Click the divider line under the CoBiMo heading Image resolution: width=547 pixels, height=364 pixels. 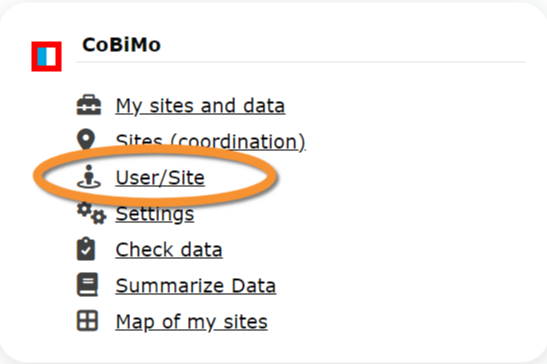pyautogui.click(x=300, y=62)
